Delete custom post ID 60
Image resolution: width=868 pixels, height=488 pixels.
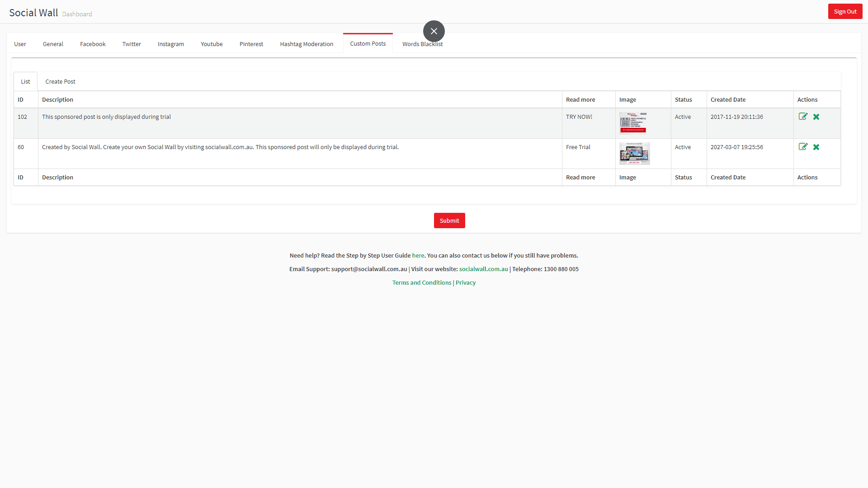(816, 147)
